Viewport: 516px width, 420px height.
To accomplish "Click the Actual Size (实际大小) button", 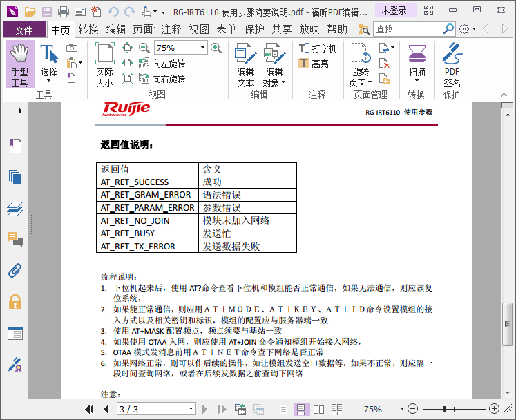I will [104, 64].
